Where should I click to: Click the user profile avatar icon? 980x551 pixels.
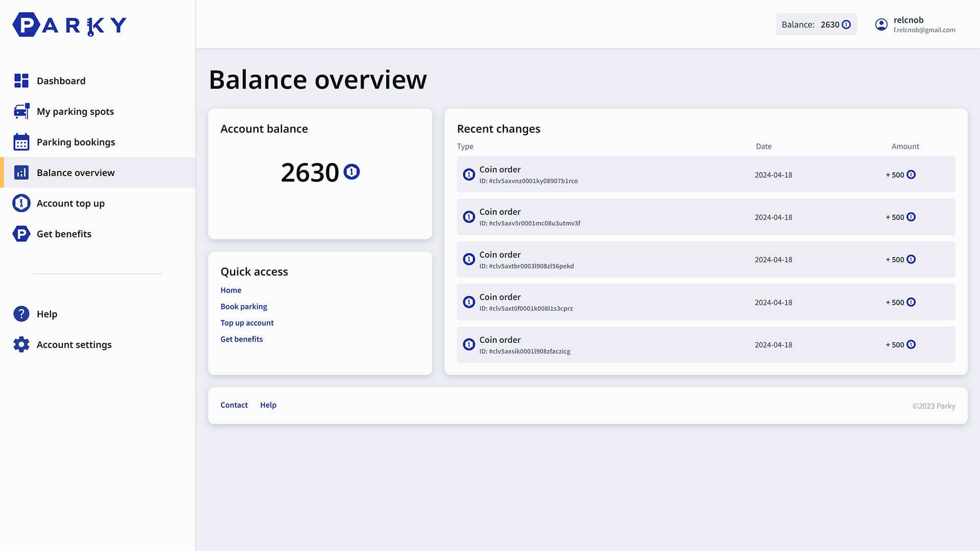click(x=881, y=24)
